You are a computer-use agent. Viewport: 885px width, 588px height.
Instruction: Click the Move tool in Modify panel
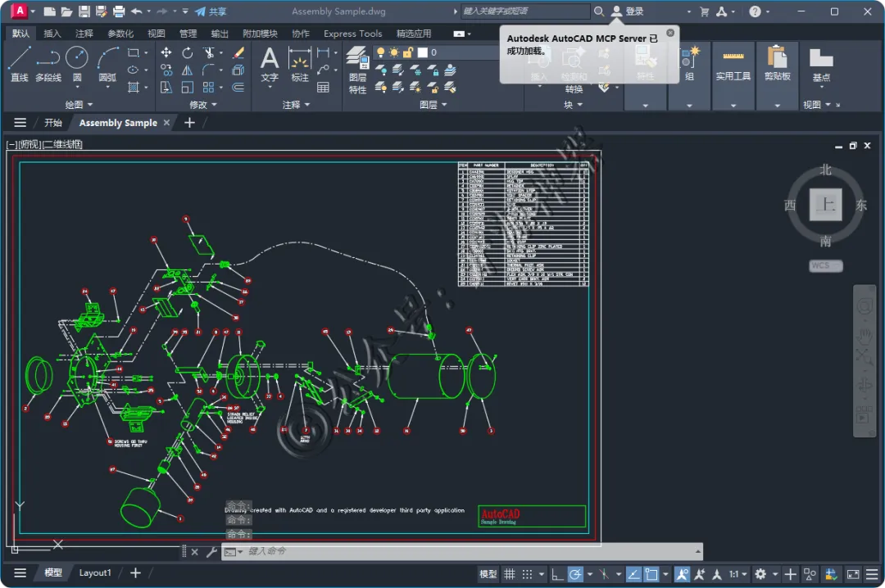(166, 52)
